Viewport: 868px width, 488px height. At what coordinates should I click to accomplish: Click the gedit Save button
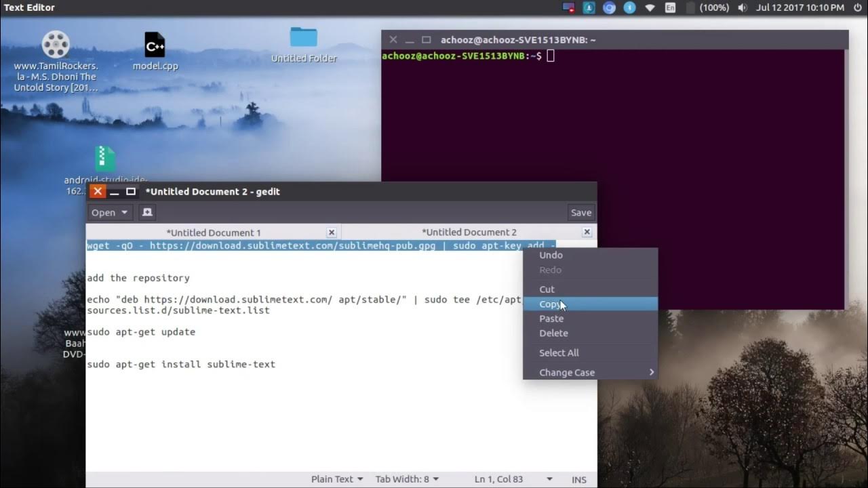pos(581,213)
